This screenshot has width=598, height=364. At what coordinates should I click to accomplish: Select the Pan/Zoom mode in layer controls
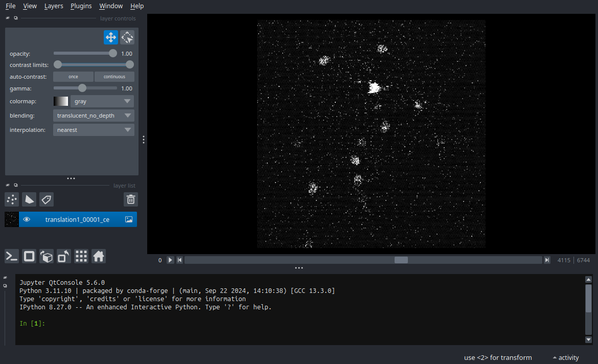111,37
